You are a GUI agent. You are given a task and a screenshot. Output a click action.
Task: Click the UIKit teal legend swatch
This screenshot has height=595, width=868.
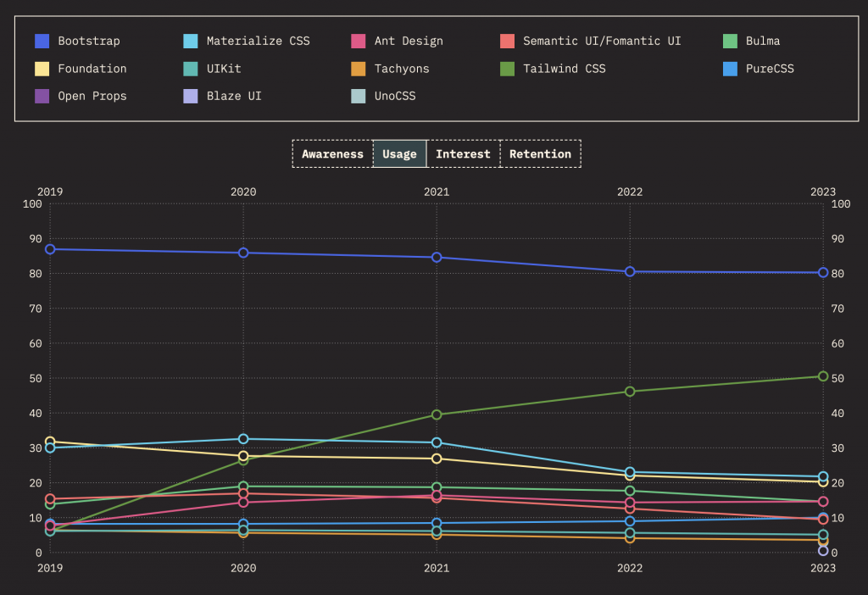point(191,69)
